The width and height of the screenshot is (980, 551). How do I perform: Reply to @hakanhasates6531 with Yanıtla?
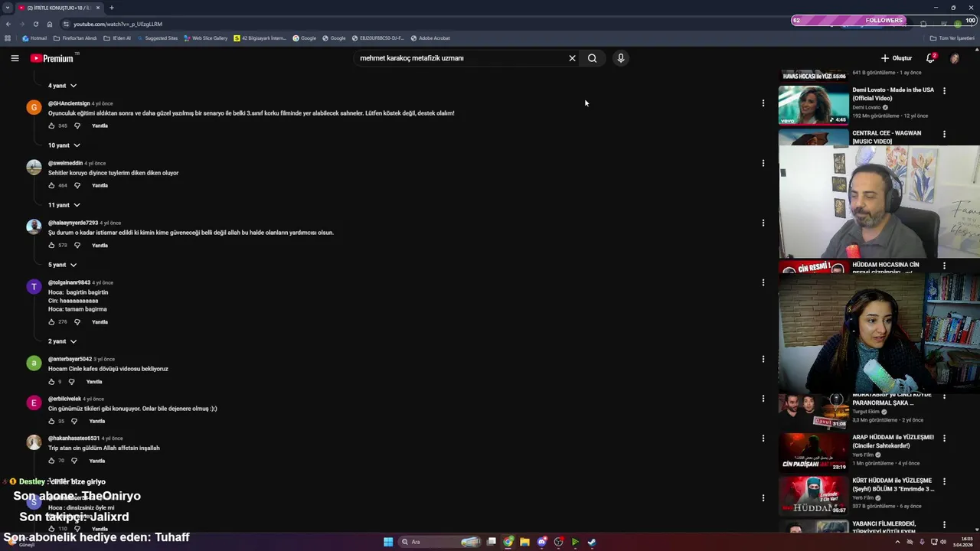(x=96, y=461)
